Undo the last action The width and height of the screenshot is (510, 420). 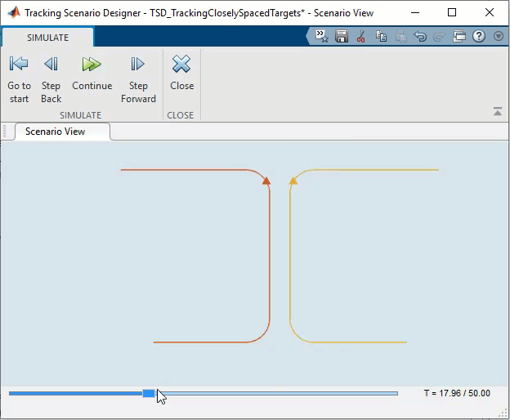420,36
